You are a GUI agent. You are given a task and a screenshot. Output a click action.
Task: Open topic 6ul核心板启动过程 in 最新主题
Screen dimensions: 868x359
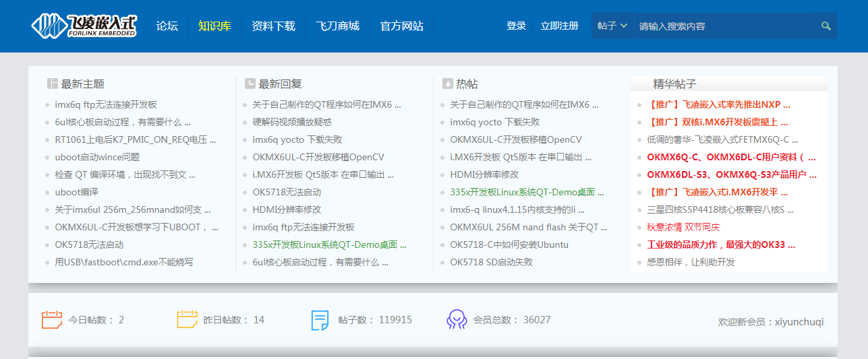click(123, 122)
